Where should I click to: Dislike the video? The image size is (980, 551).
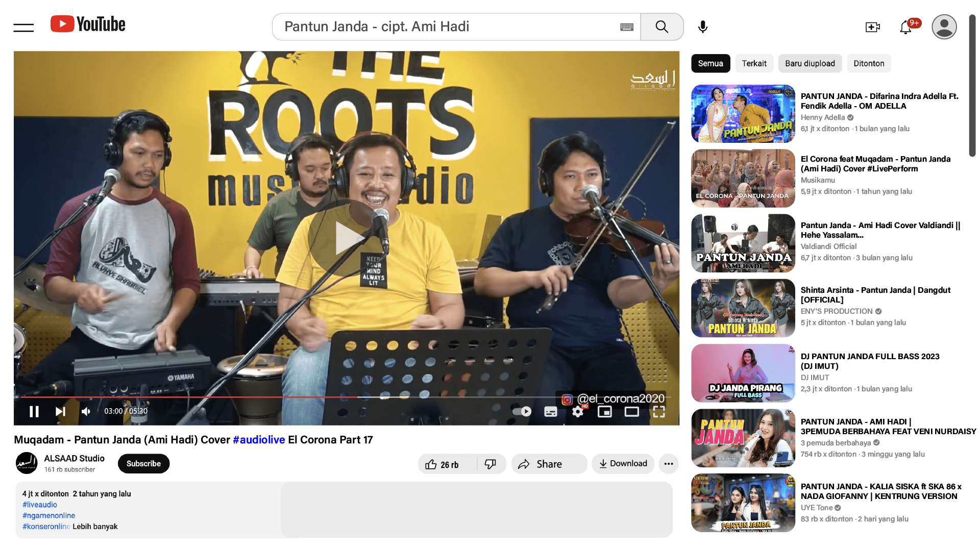491,464
